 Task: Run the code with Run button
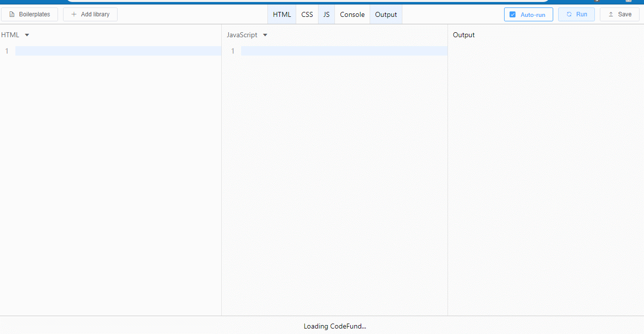pos(577,14)
